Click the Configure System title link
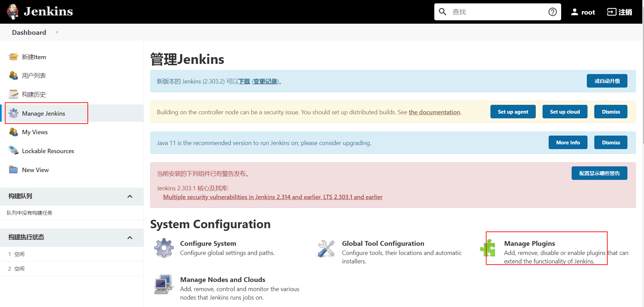 click(x=208, y=243)
